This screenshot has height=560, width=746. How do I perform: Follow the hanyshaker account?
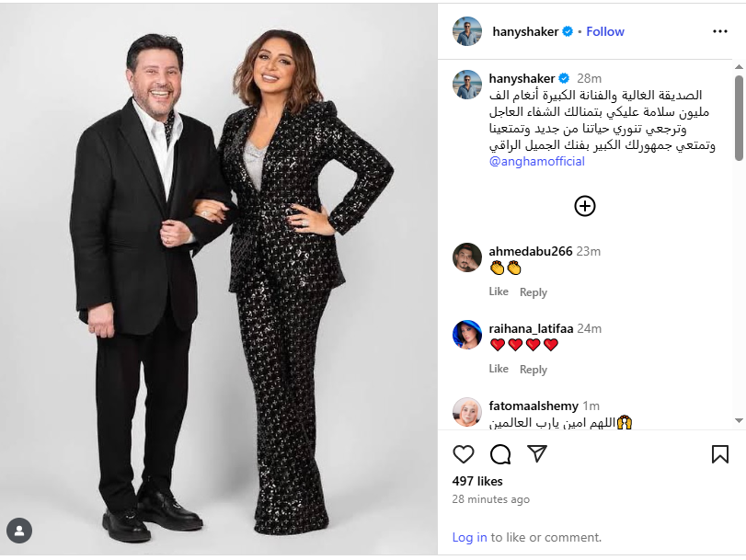pos(605,31)
